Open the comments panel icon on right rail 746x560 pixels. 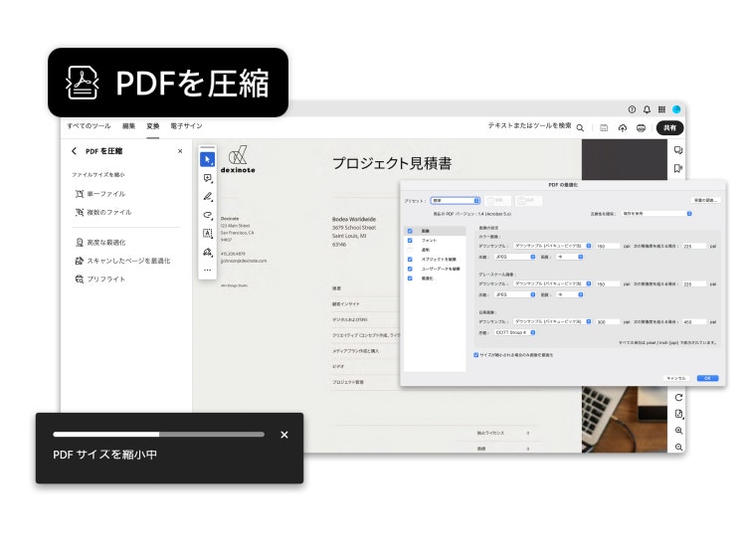click(678, 150)
